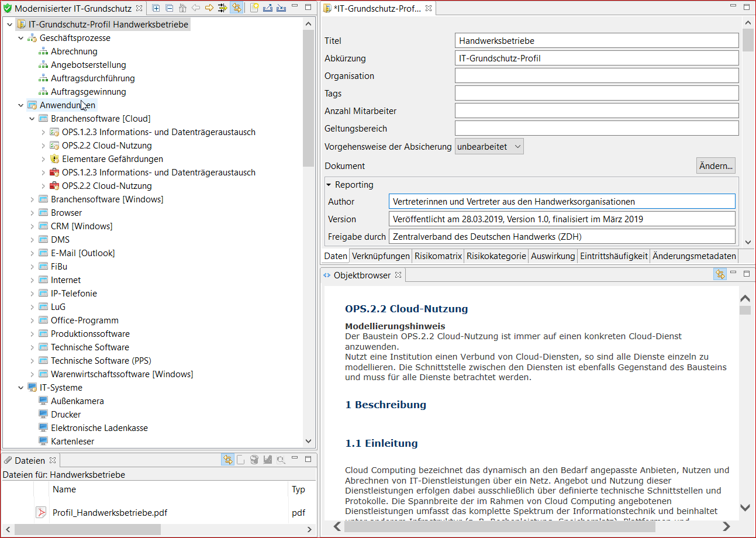Click the delete file icon in Dateien toolbar
This screenshot has width=756, height=538.
(254, 460)
